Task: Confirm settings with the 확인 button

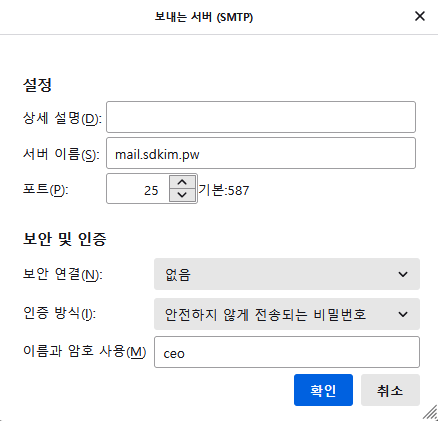Action: (323, 390)
